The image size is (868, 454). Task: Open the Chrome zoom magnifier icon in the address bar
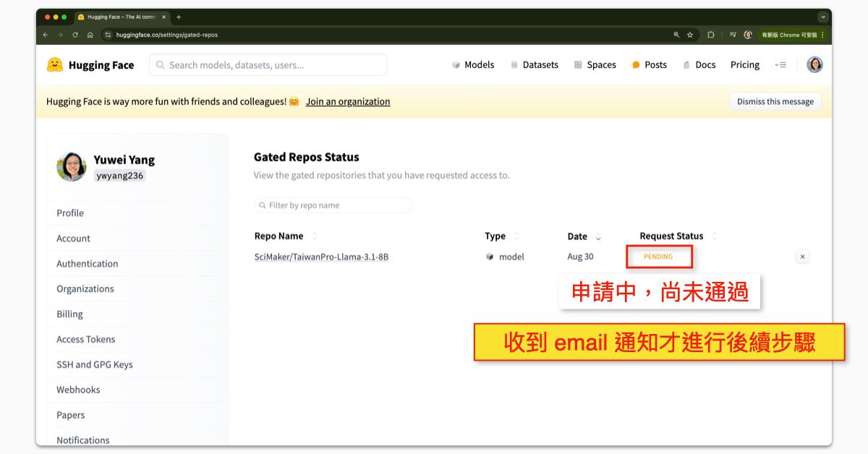coord(676,35)
